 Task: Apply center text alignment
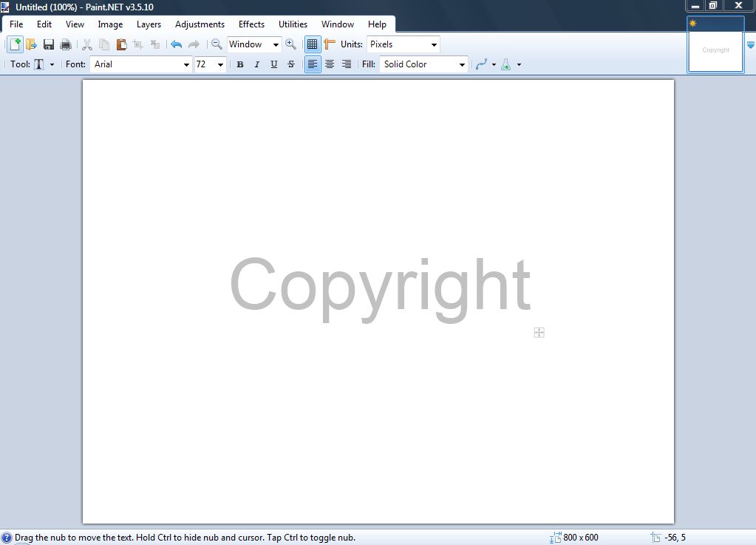coord(329,64)
